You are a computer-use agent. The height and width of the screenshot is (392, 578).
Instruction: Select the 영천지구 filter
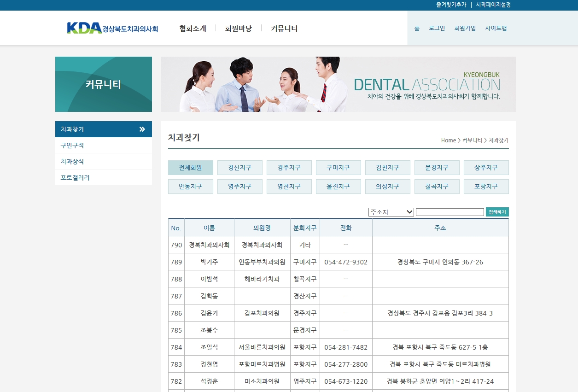point(289,187)
